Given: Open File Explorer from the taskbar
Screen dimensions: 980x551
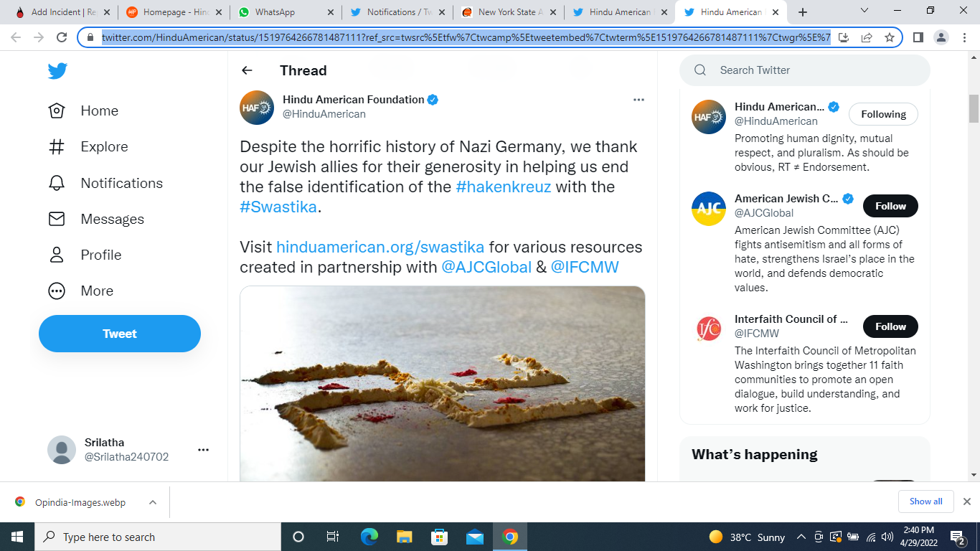Looking at the screenshot, I should point(404,537).
